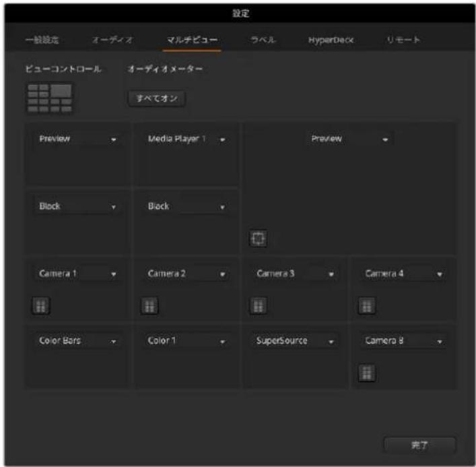Switch to the HyperDeck tab

[331, 40]
